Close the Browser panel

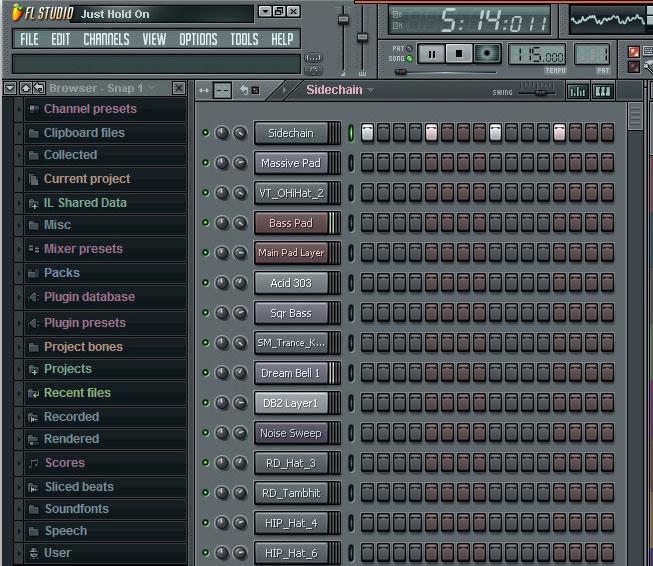coord(179,88)
